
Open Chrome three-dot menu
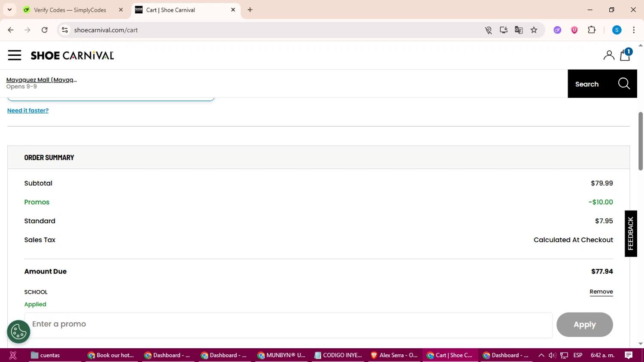(634, 30)
